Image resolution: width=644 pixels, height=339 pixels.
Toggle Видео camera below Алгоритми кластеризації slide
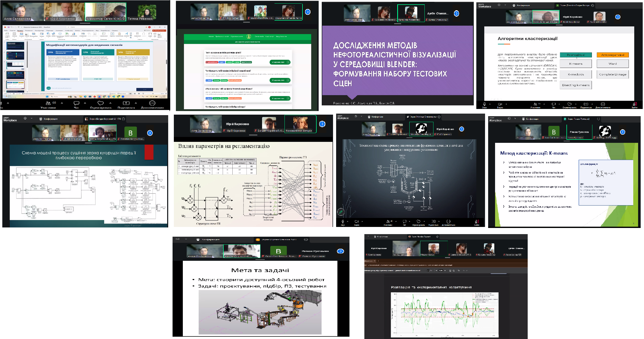pos(500,104)
